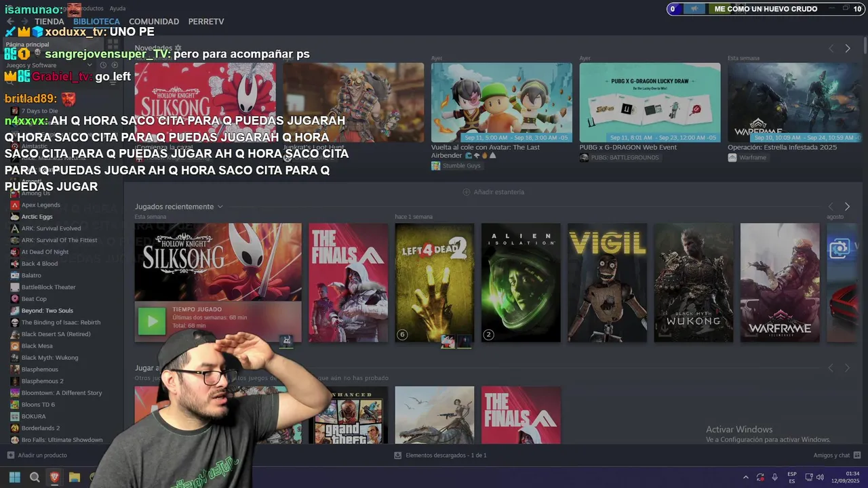Image resolution: width=868 pixels, height=488 pixels.
Task: Open the Ayuda menu
Action: click(117, 8)
